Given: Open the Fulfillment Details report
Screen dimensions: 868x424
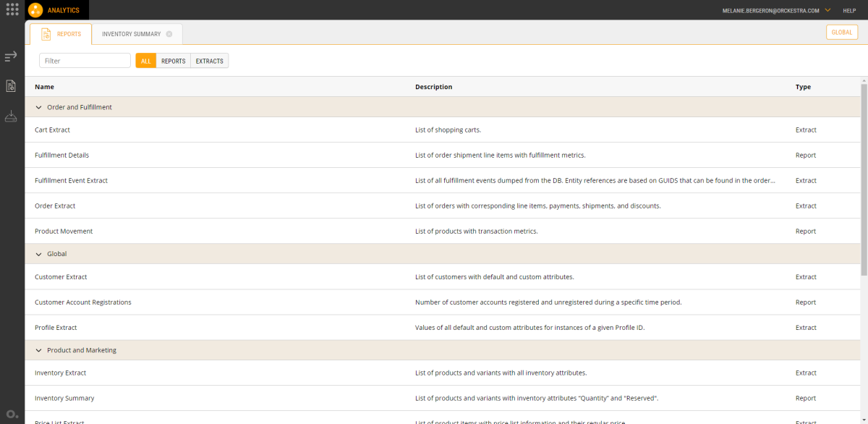Looking at the screenshot, I should pos(62,155).
